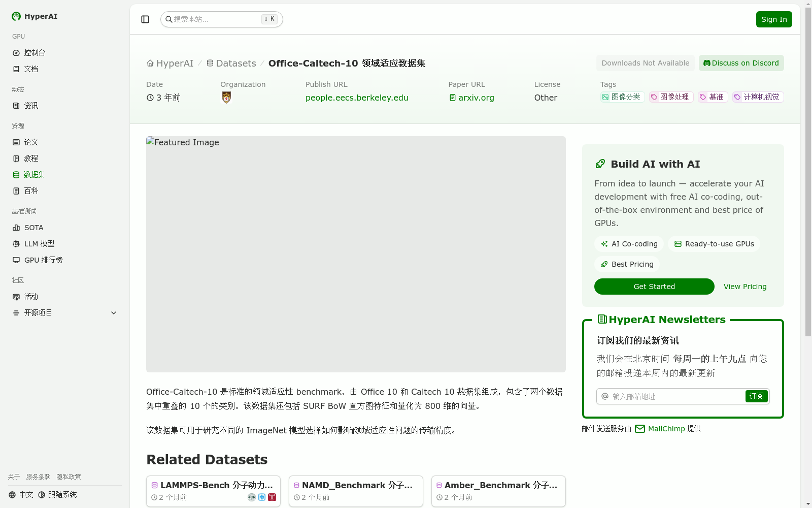Click the 百科 wiki icon
Screen dimensions: 812x508
(16, 191)
